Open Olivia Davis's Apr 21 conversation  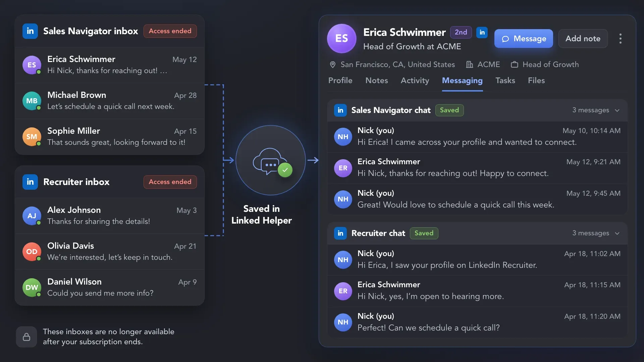[110, 252]
